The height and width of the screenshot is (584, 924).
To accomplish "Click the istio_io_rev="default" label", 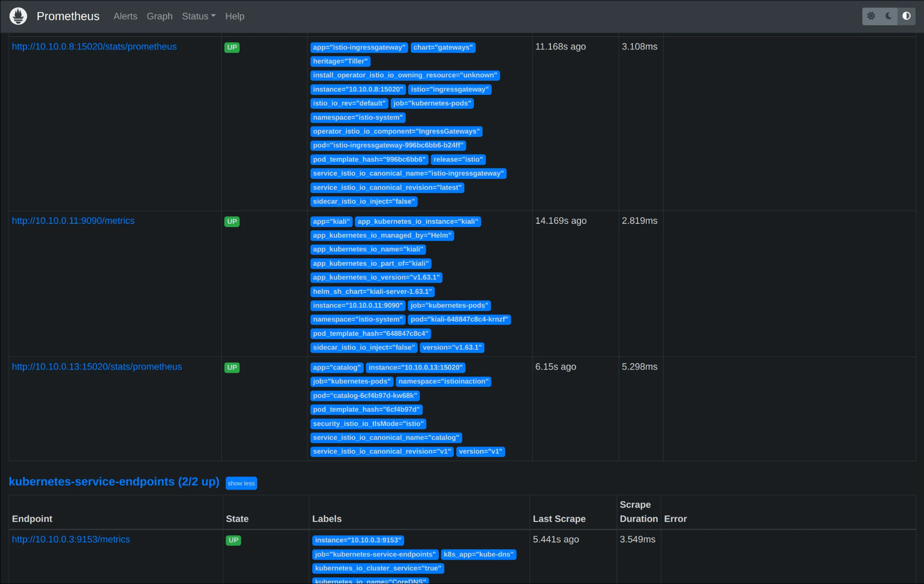I will pyautogui.click(x=349, y=104).
